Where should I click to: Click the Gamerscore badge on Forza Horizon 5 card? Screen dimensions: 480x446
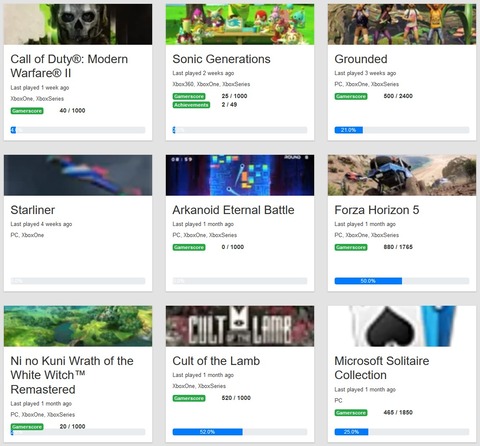[351, 247]
